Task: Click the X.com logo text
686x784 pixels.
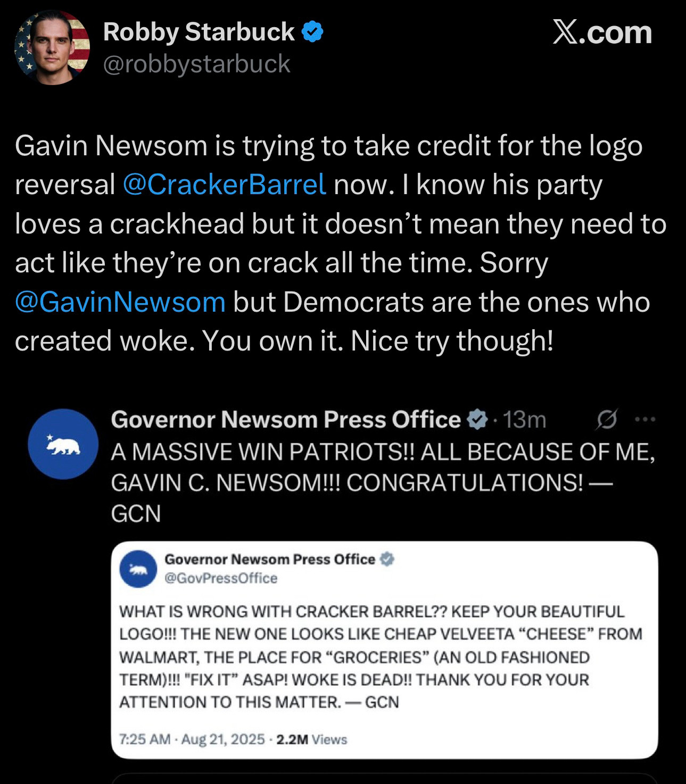Action: click(602, 32)
